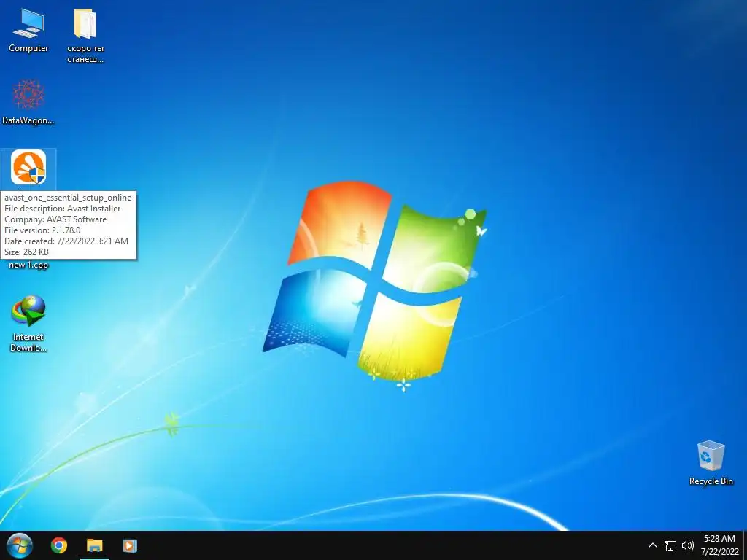Viewport: 747px width, 560px height.
Task: Click the Show desktop strip
Action: click(x=745, y=545)
